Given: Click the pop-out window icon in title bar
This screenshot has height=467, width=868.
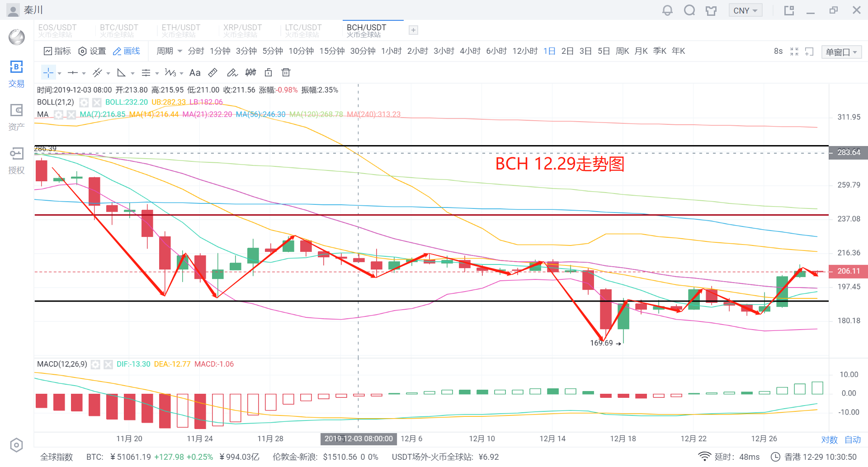Looking at the screenshot, I should tap(789, 10).
